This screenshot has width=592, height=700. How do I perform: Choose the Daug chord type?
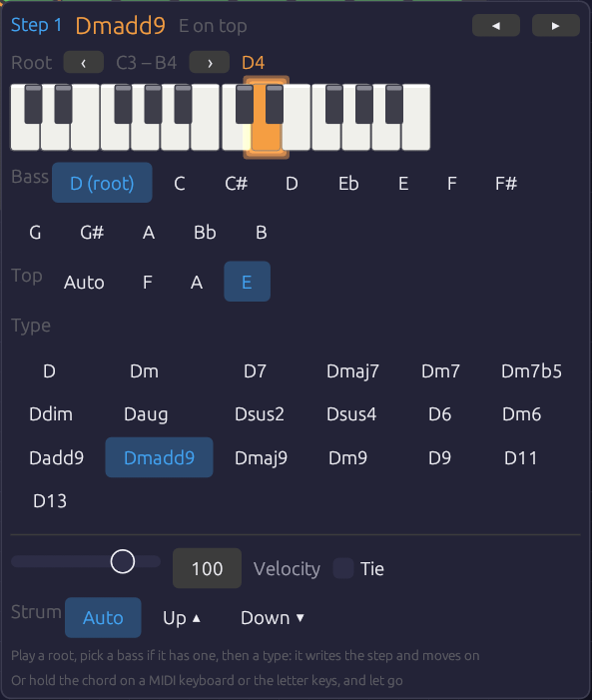point(146,413)
